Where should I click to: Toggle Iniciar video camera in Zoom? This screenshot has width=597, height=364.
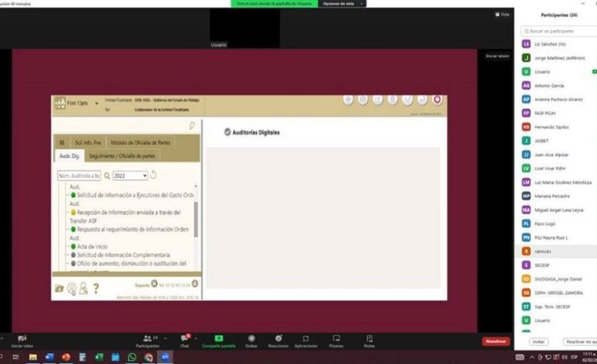click(22, 339)
